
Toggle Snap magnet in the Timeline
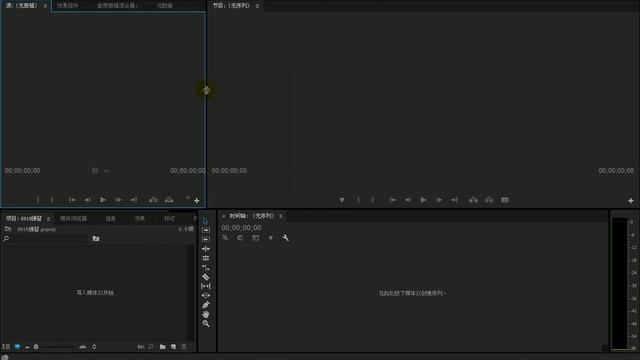[240, 238]
